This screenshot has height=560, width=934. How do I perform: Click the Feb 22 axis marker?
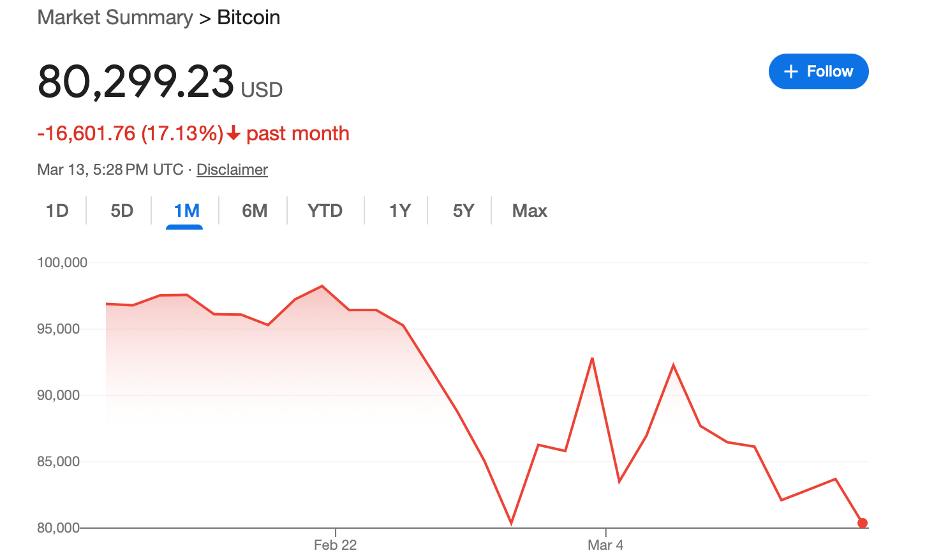pos(335,545)
